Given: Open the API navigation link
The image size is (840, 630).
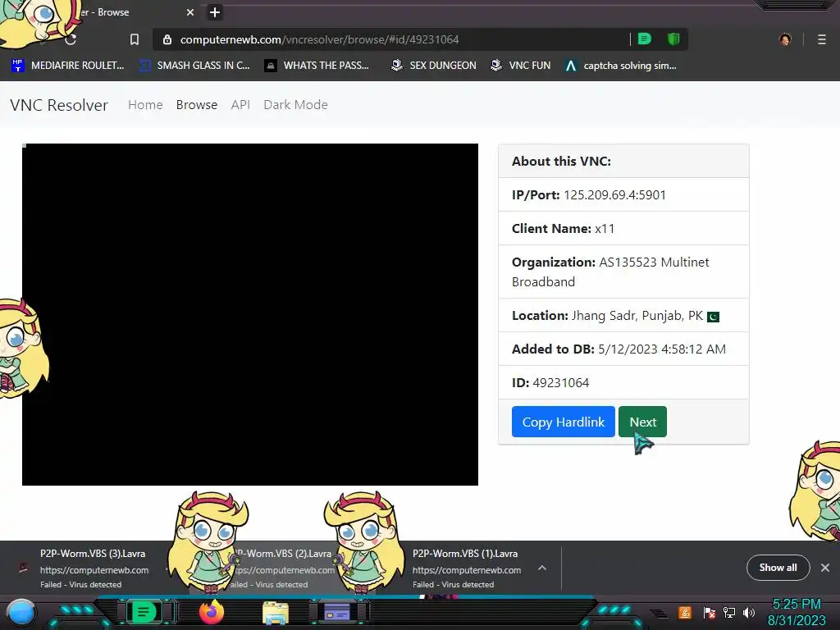Looking at the screenshot, I should (240, 104).
